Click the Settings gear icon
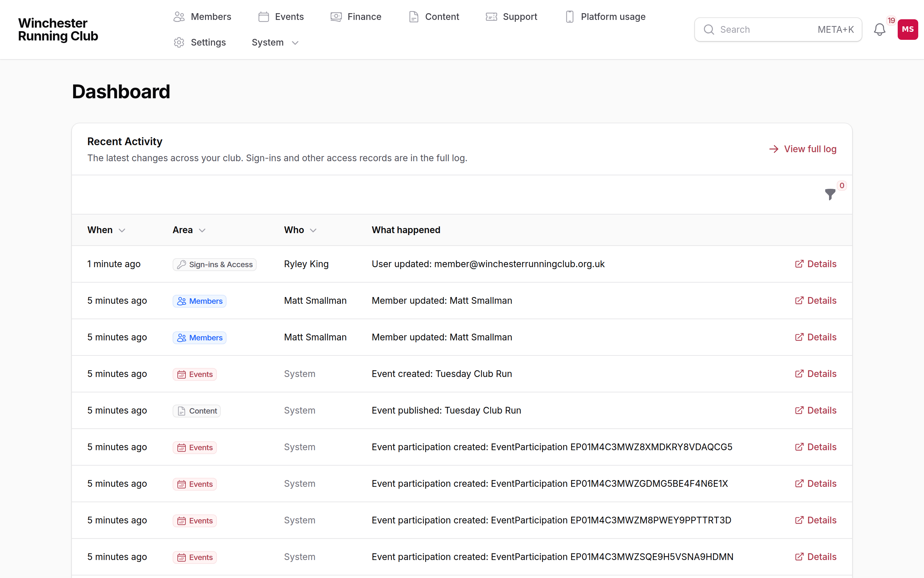924x578 pixels. [179, 42]
